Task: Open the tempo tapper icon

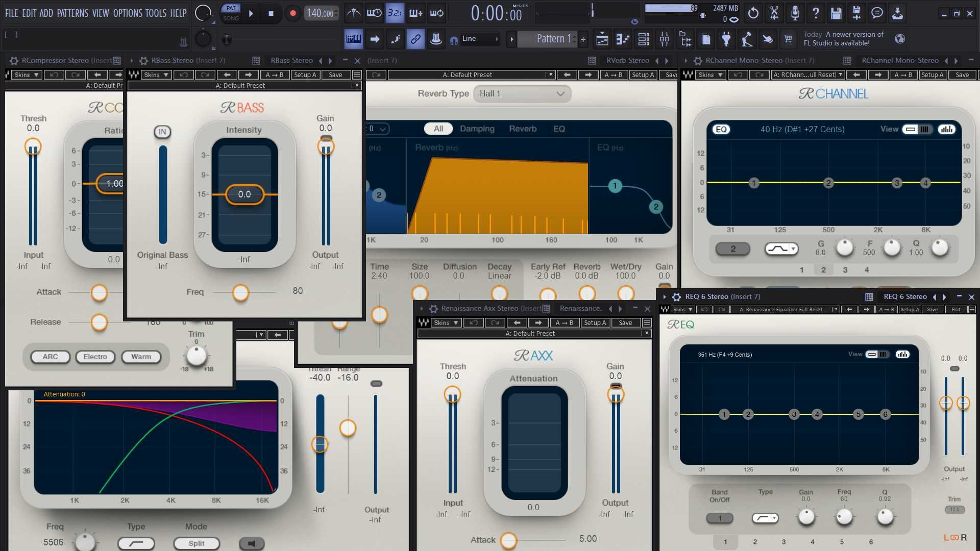Action: tap(747, 39)
